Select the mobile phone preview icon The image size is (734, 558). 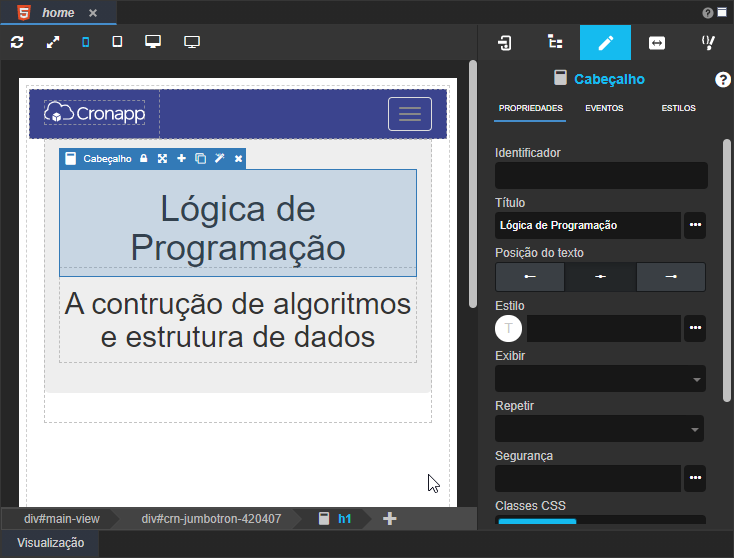click(86, 42)
